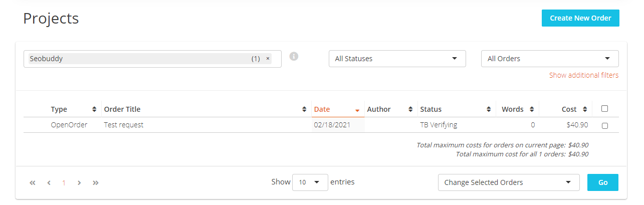This screenshot has width=644, height=205.
Task: Check the select-all orders header checkbox
Action: coord(604,108)
